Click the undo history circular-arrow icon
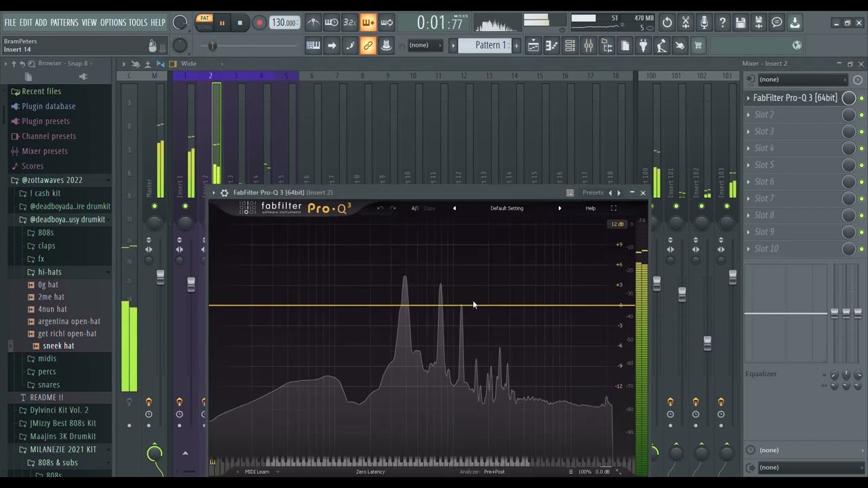 click(667, 22)
